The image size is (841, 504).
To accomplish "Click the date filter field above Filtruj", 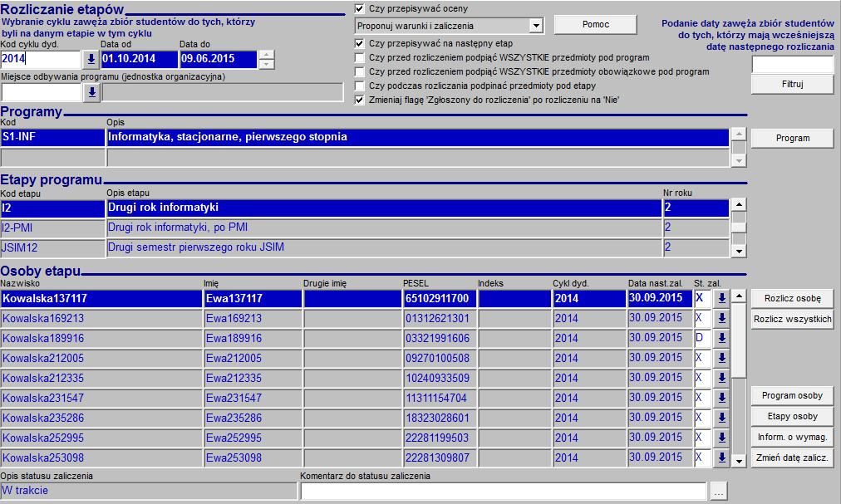I will pos(792,64).
